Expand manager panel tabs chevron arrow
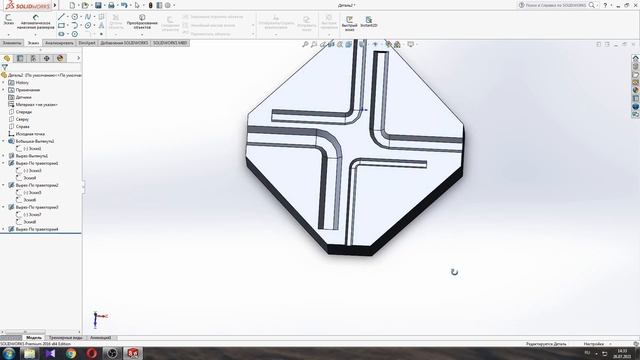This screenshot has width=640, height=360. click(x=78, y=58)
